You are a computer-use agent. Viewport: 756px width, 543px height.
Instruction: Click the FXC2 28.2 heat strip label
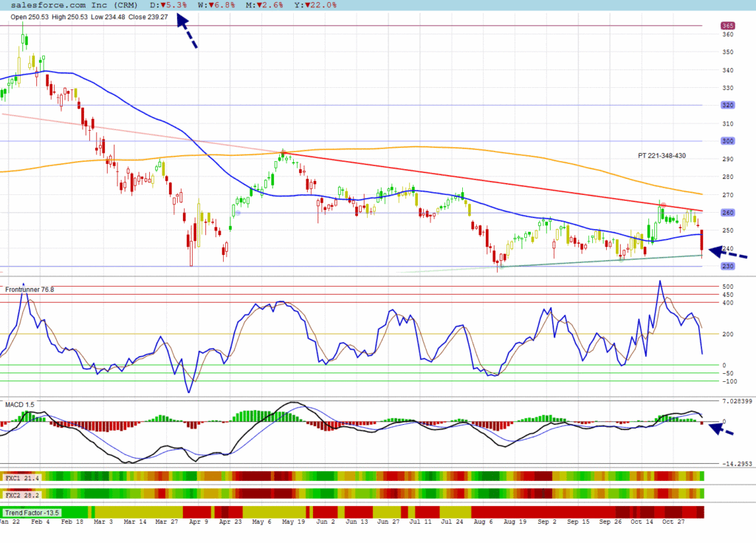(x=21, y=495)
